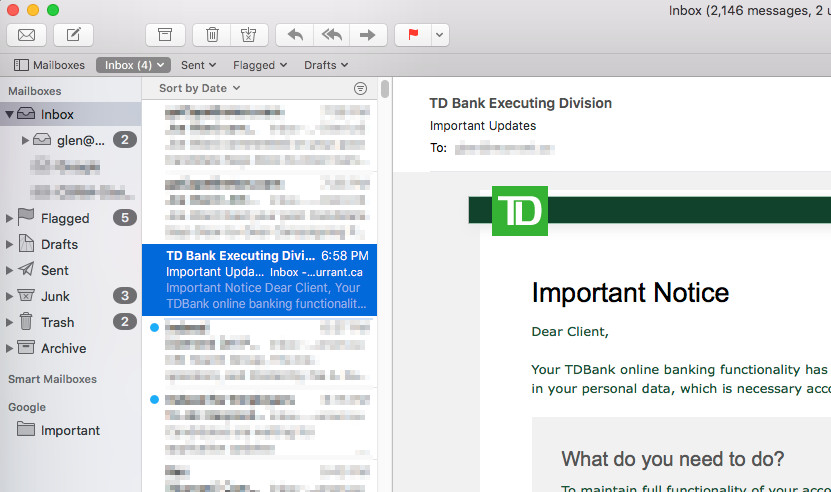
Task: Open the Flagged favorites dropdown
Action: coord(260,65)
